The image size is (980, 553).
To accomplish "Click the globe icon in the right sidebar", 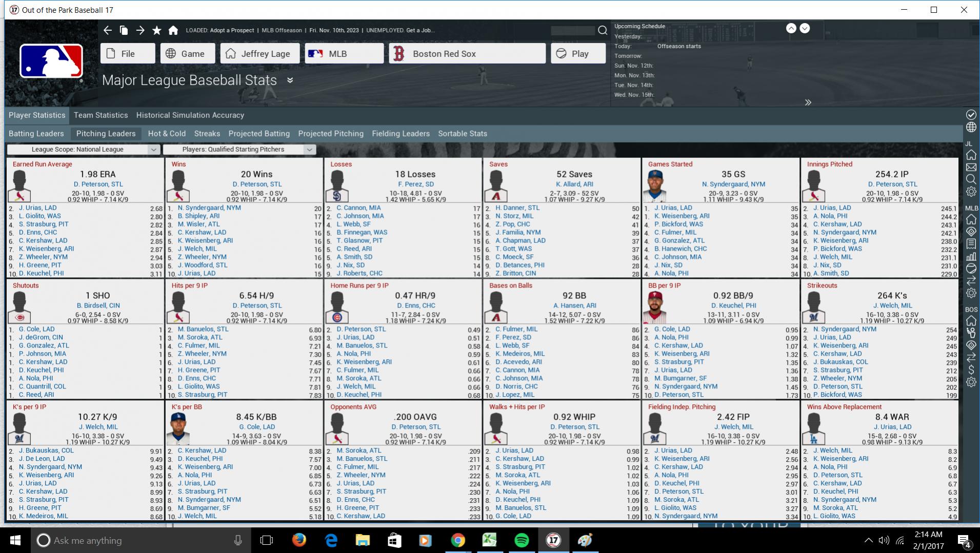I will click(x=971, y=127).
